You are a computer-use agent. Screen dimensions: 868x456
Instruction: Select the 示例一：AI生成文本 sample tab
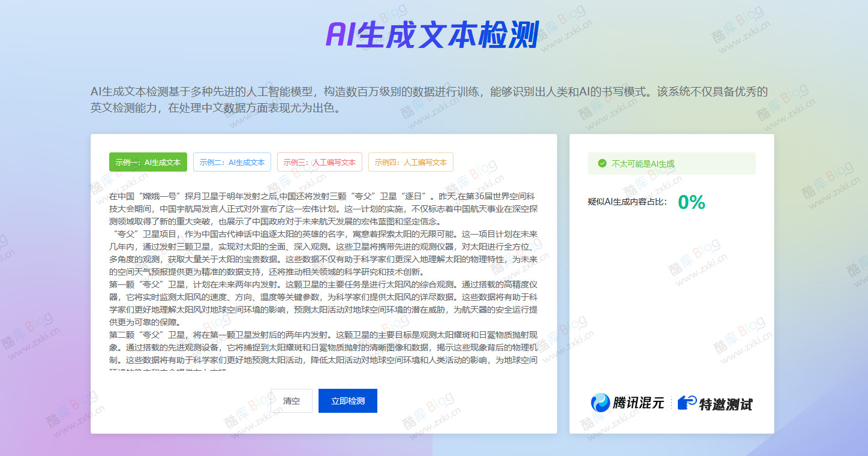click(148, 162)
